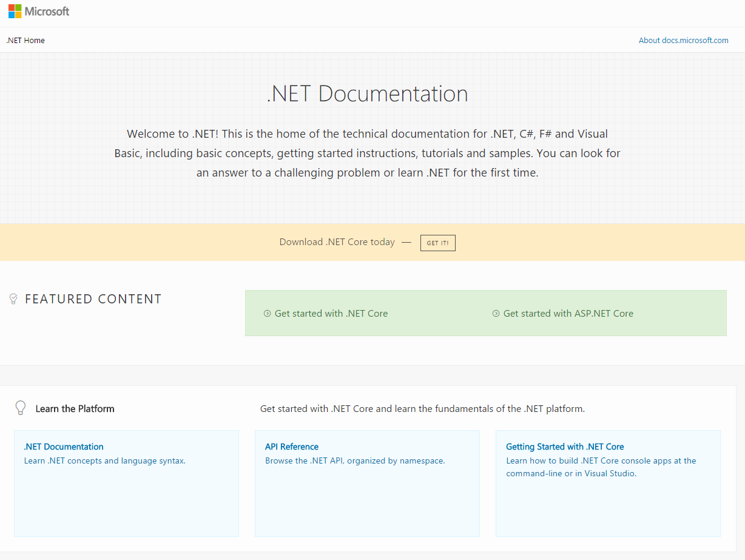Open Get started with .NET Core featured link

click(x=332, y=313)
